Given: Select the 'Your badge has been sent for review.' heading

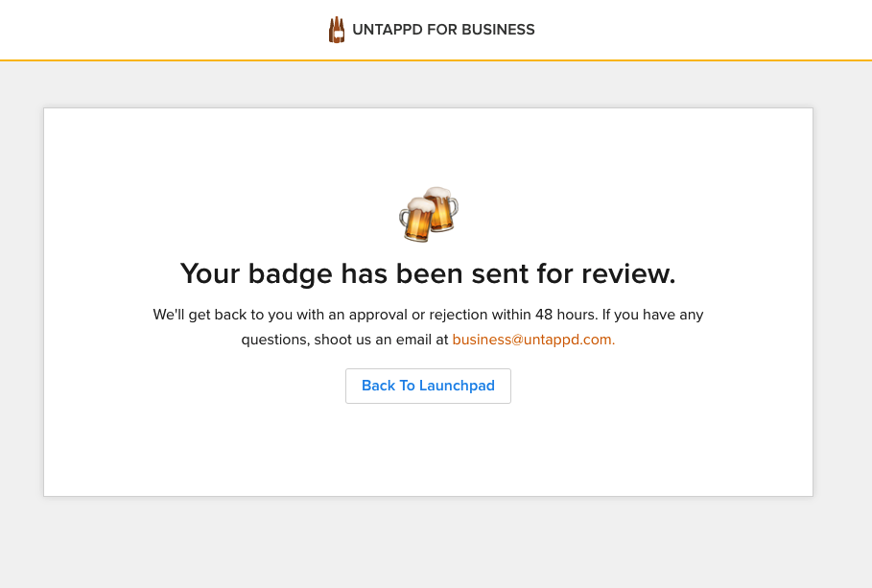Looking at the screenshot, I should tap(428, 273).
